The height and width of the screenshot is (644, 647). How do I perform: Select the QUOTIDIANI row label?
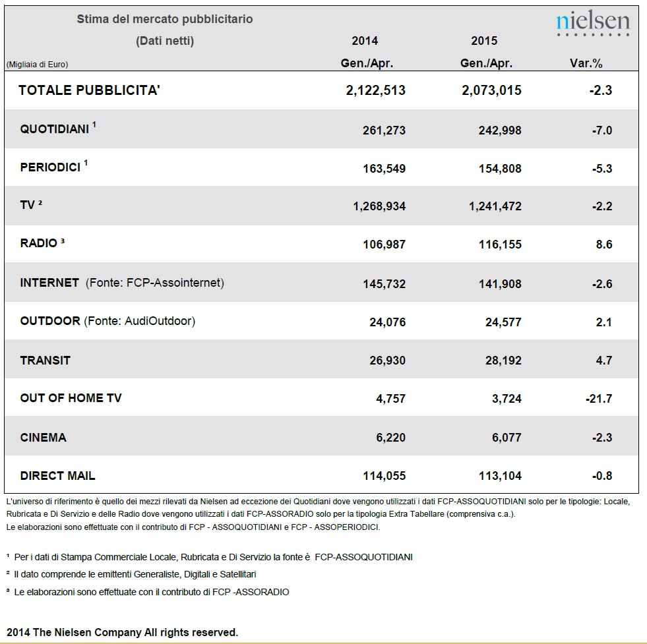click(55, 129)
